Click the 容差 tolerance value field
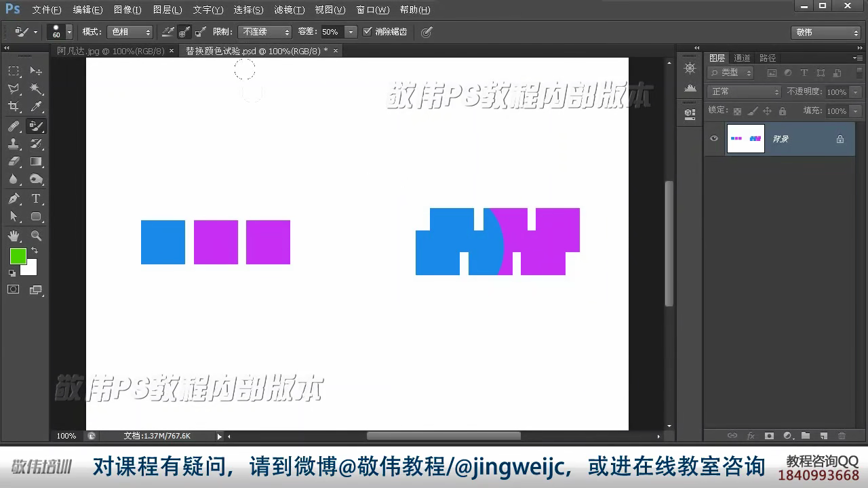868x488 pixels. click(331, 32)
